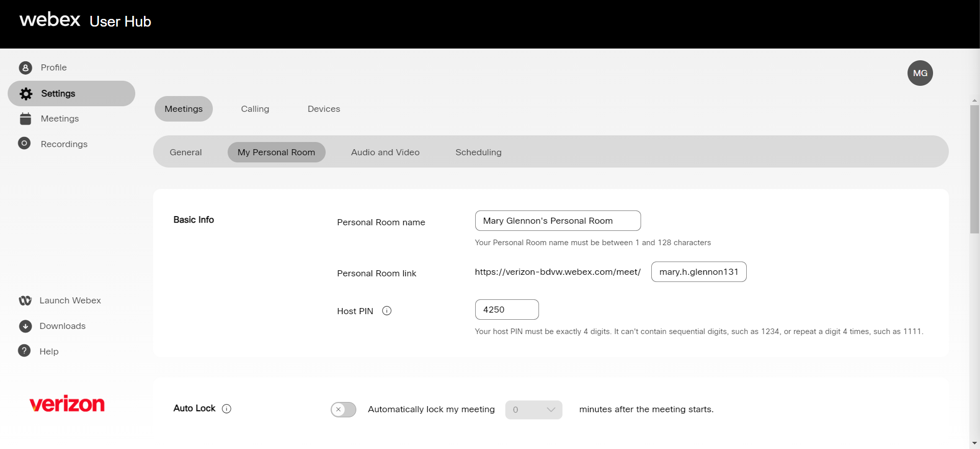Viewport: 980px width, 449px height.
Task: Open the Audio and Video sub-tab
Action: 385,152
